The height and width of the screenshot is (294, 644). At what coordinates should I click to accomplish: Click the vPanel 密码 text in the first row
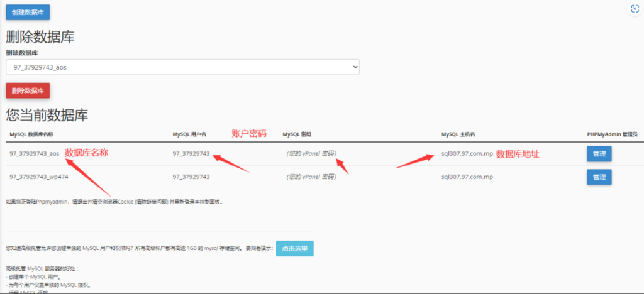pyautogui.click(x=311, y=153)
